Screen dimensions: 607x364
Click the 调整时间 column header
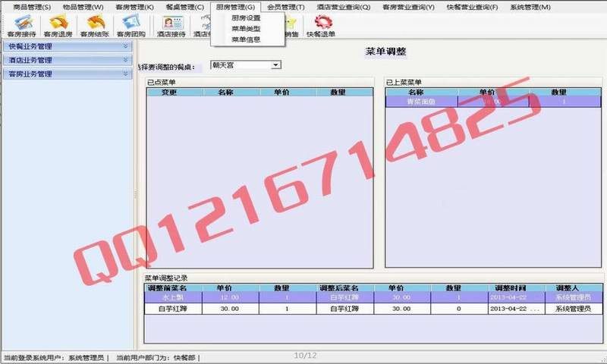tap(517, 288)
